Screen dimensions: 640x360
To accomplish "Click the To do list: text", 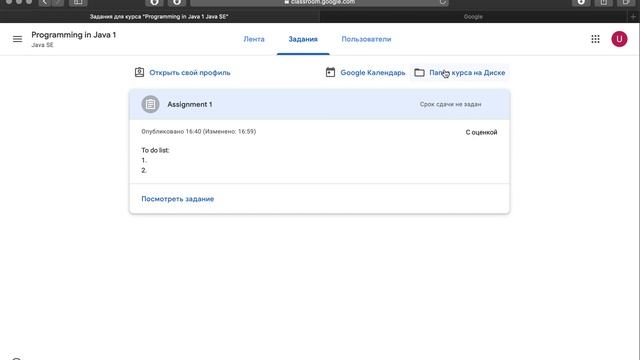I will [x=155, y=150].
